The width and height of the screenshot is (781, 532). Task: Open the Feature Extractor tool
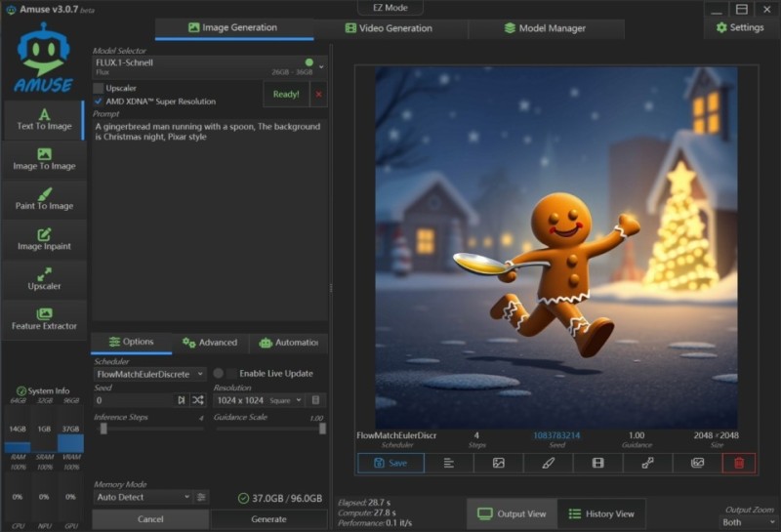[x=44, y=319]
